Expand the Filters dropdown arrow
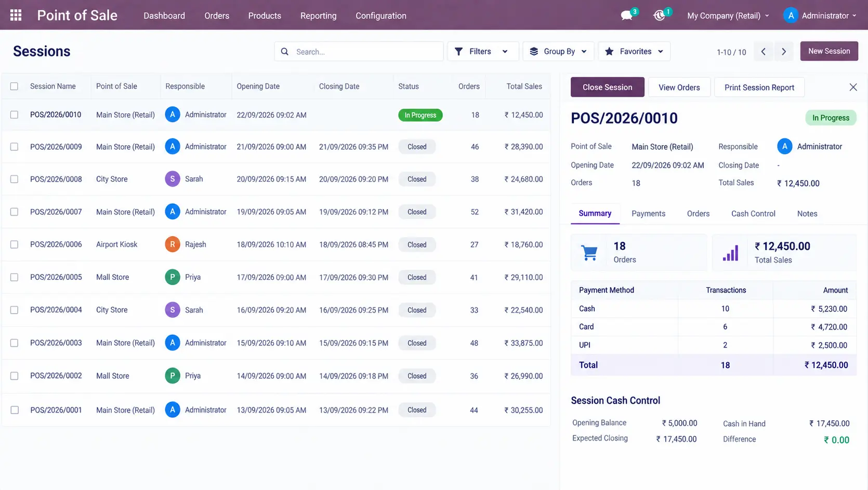Screen dimensions: 868x490 (x=505, y=51)
